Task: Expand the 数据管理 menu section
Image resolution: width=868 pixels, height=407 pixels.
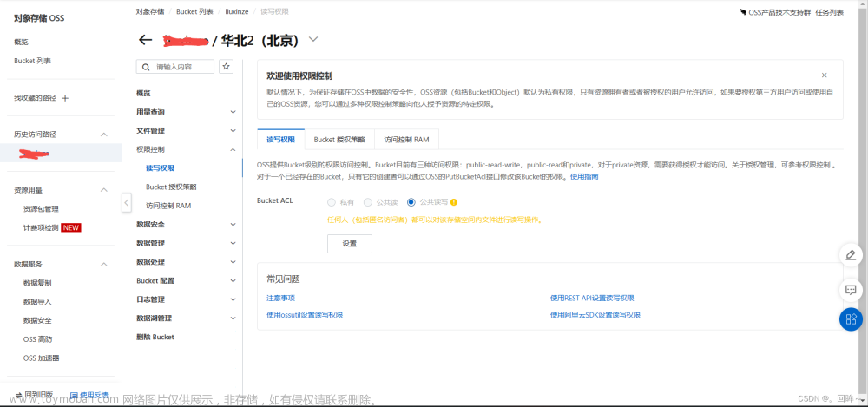Action: 233,243
